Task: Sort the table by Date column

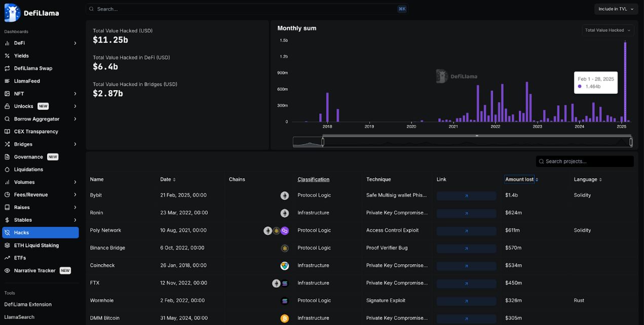Action: (x=168, y=180)
